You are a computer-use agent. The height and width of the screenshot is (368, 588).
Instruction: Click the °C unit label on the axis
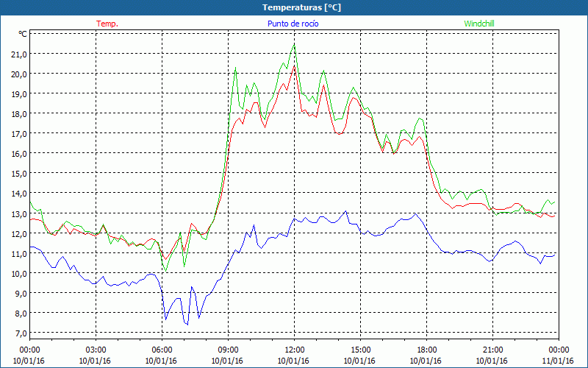click(x=23, y=34)
